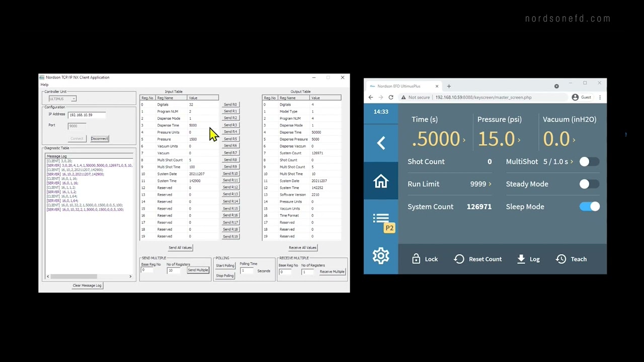
Task: Click the browser tab search dropdown icon
Action: click(556, 86)
